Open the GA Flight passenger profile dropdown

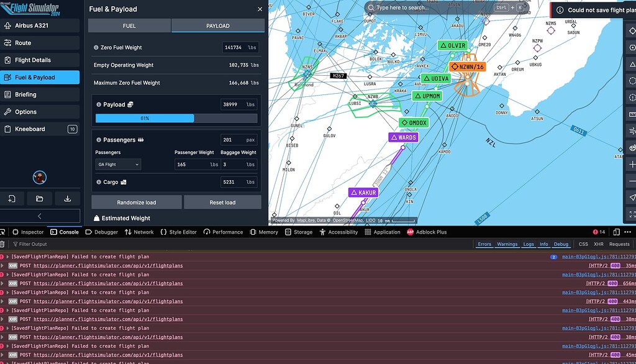point(118,164)
